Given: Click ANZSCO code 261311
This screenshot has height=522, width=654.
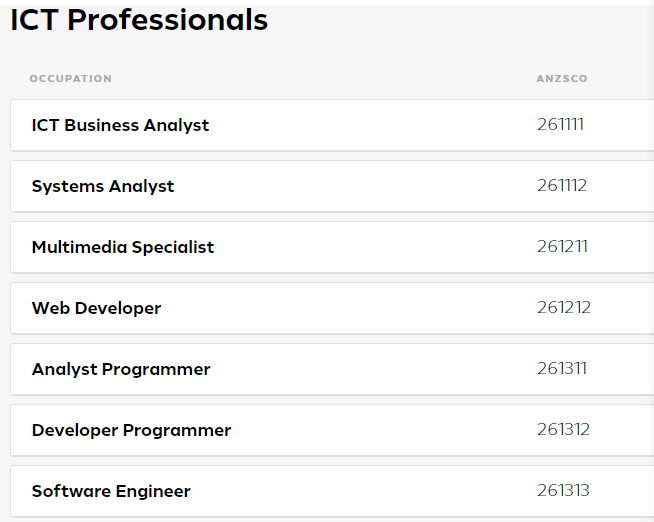Looking at the screenshot, I should click(x=562, y=369).
